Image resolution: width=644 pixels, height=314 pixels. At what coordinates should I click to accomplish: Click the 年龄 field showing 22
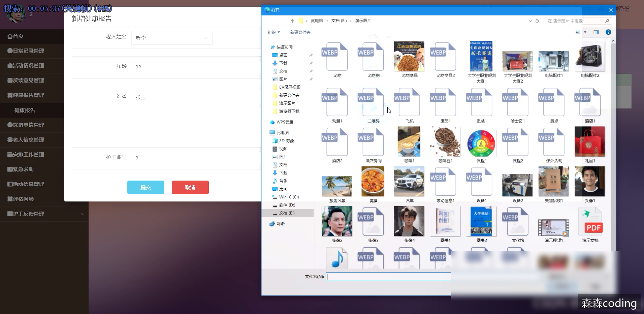(x=196, y=67)
